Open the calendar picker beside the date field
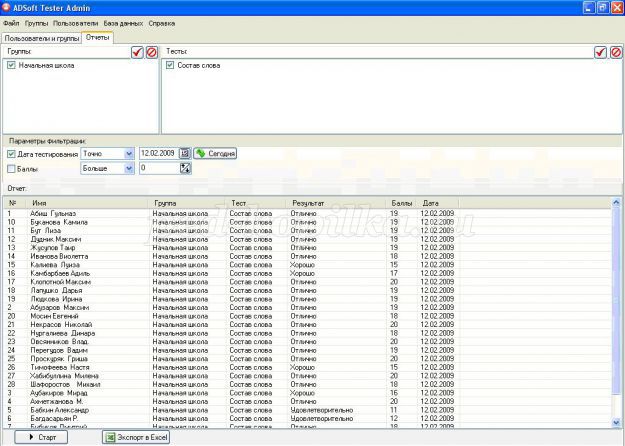The image size is (625, 446). (184, 153)
